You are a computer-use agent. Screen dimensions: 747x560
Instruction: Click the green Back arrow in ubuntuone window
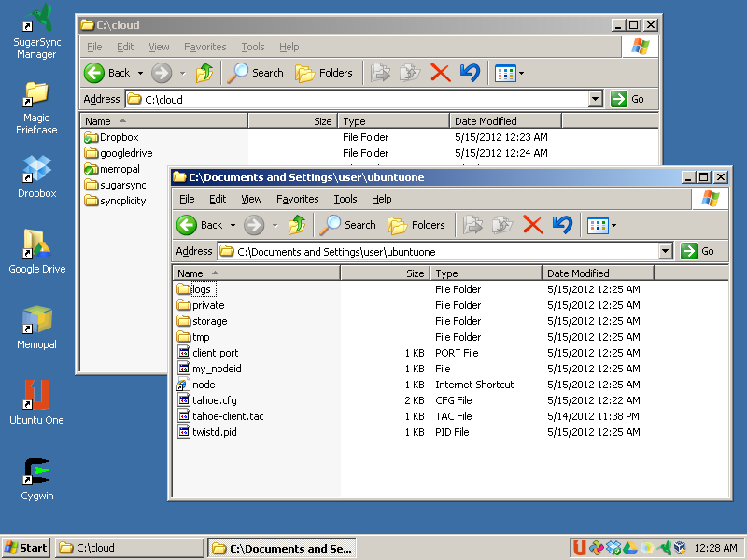pyautogui.click(x=187, y=225)
